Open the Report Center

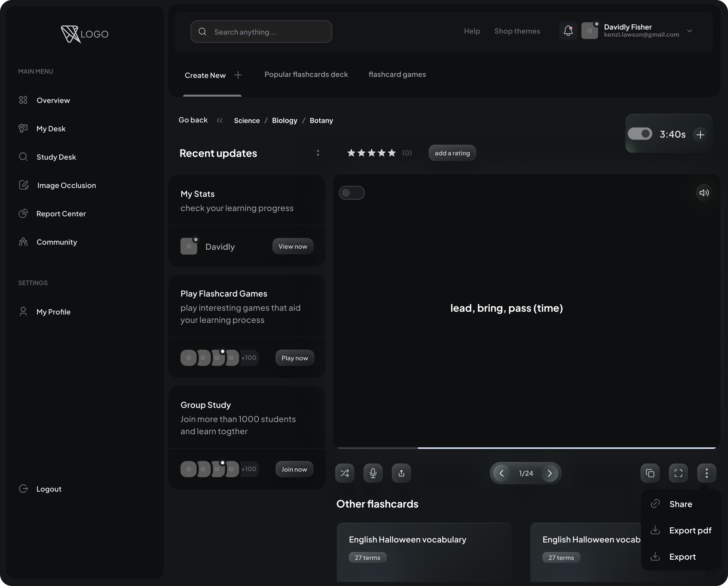tap(61, 213)
